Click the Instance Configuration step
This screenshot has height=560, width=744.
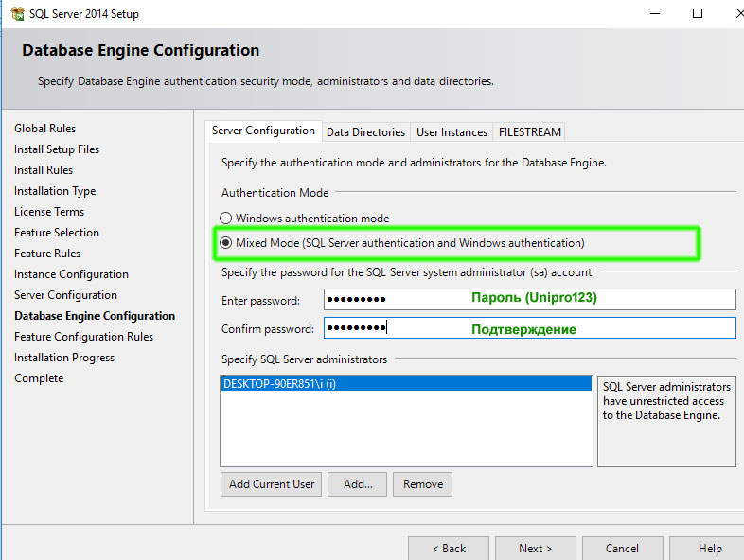pos(71,274)
